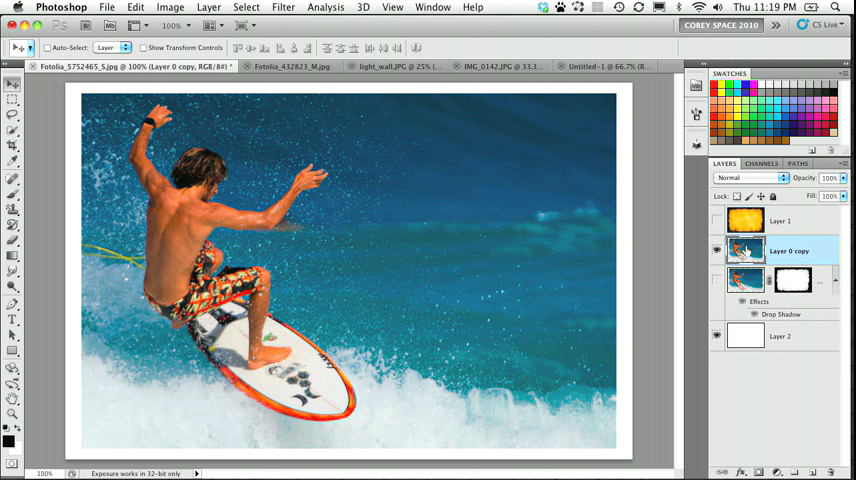Image resolution: width=856 pixels, height=480 pixels.
Task: Click the COREY SPACE 2010 workspace button
Action: coord(721,25)
